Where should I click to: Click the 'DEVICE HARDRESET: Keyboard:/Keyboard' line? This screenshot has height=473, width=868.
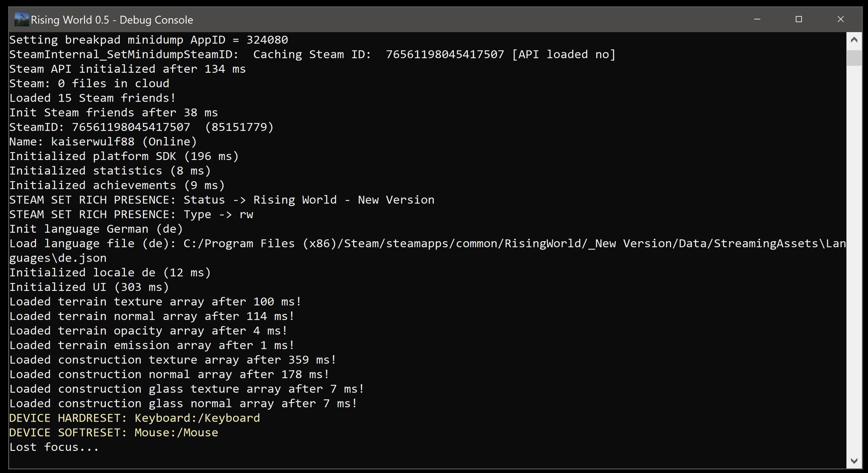(135, 418)
